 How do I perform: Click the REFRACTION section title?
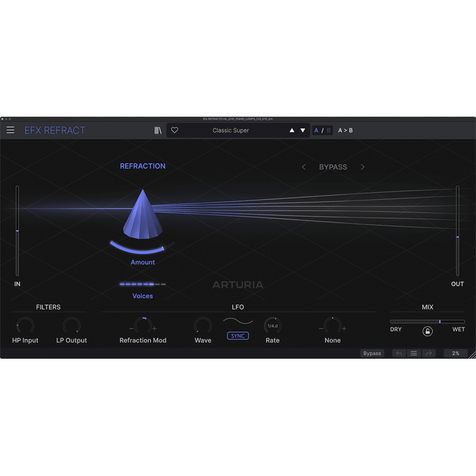(143, 166)
